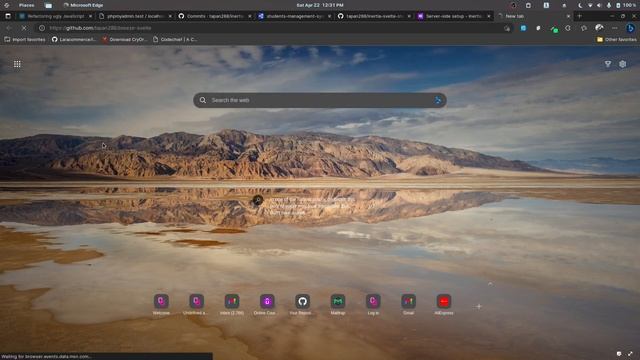Open the Favorites star icon

[584, 28]
